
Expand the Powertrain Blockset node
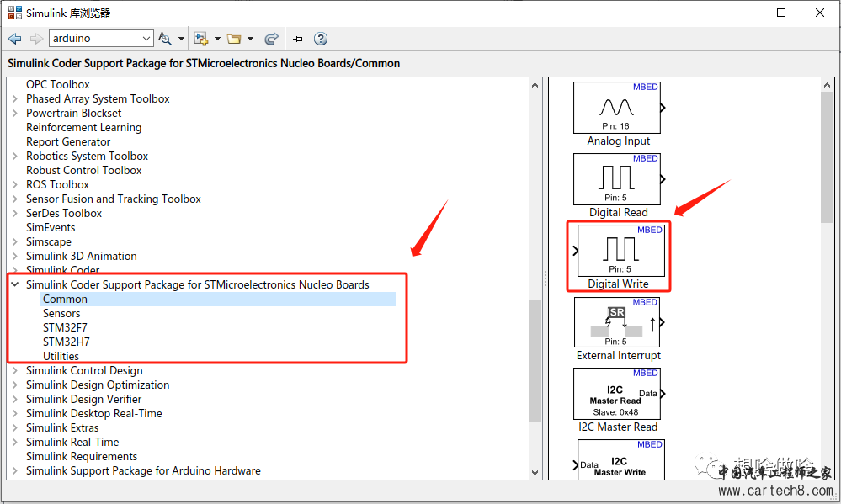pyautogui.click(x=15, y=113)
